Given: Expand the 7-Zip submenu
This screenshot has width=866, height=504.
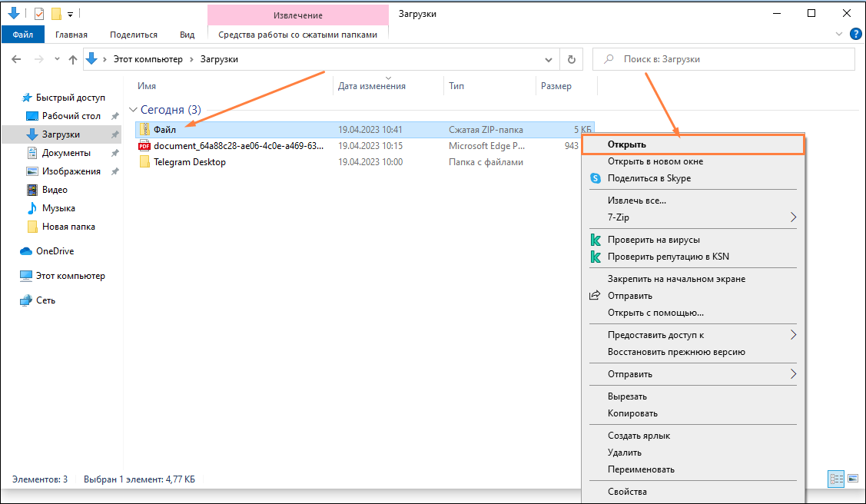Looking at the screenshot, I should (793, 217).
